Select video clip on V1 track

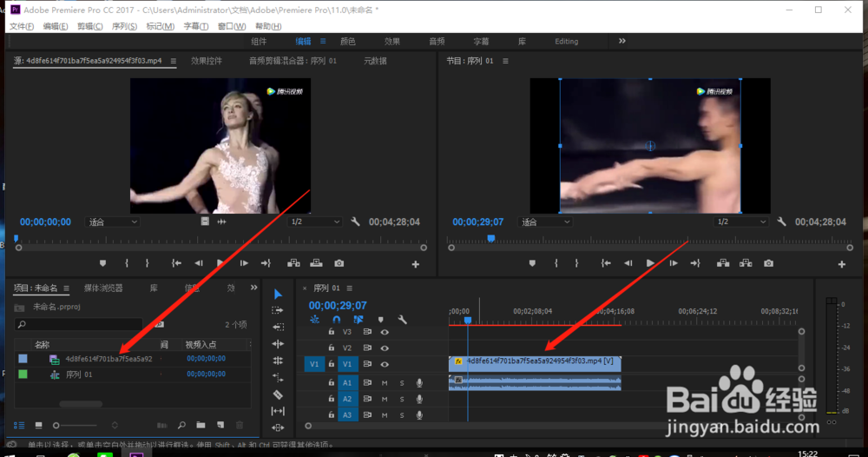tap(535, 364)
